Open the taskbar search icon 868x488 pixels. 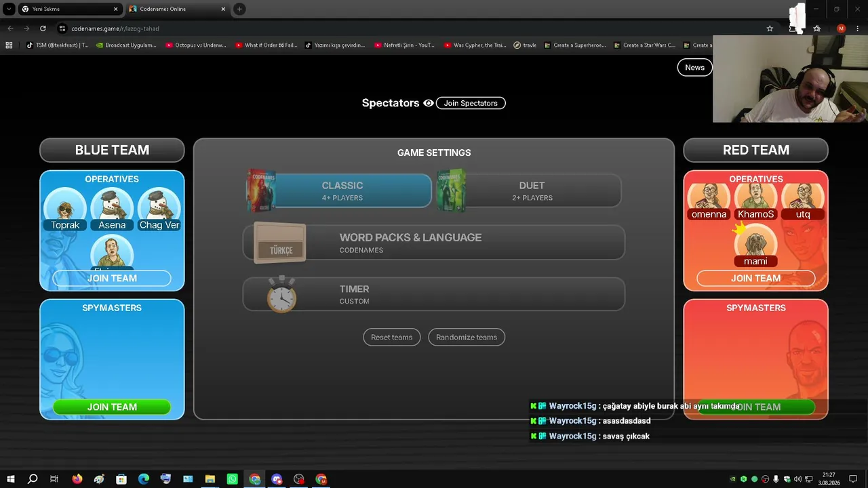point(33,479)
